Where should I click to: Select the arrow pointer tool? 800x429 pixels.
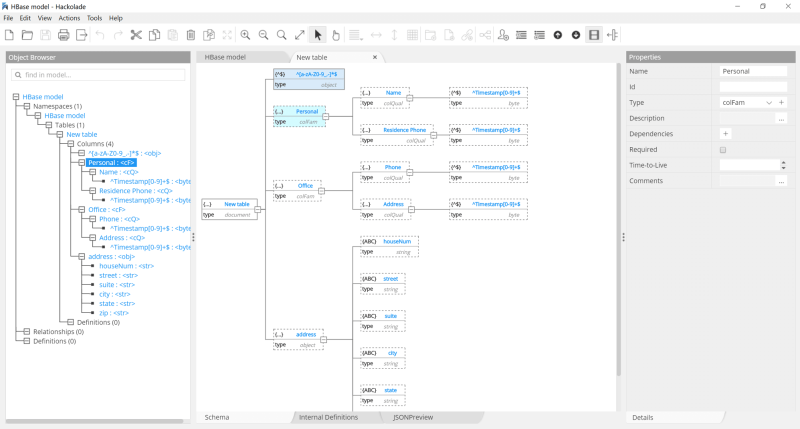(x=318, y=35)
